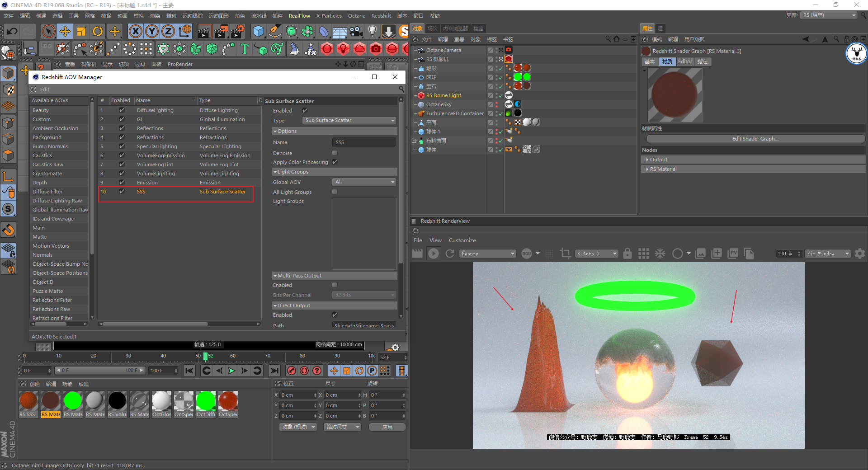Image resolution: width=868 pixels, height=470 pixels.
Task: Select Cryptomatte in Available AOVs
Action: (x=47, y=174)
